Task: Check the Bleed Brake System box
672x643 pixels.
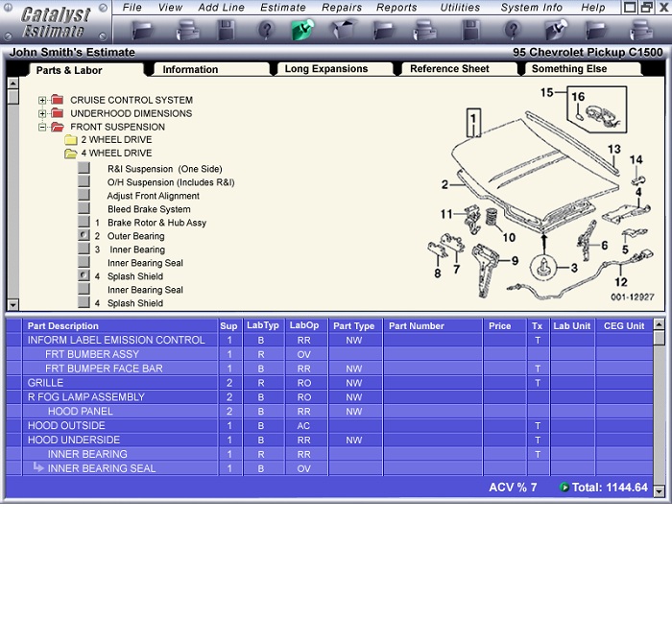Action: pyautogui.click(x=84, y=208)
